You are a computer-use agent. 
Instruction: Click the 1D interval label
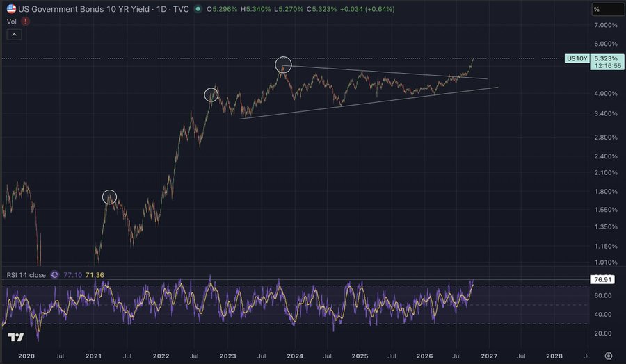(161, 9)
